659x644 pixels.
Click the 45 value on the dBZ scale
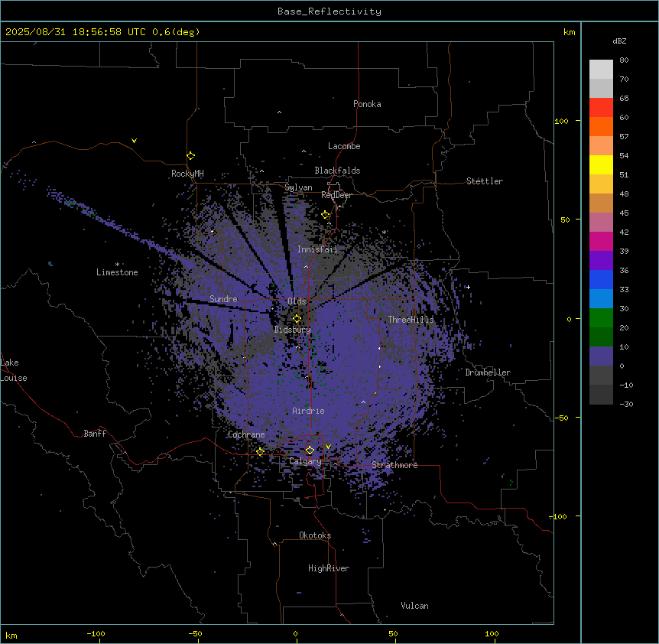pos(624,213)
